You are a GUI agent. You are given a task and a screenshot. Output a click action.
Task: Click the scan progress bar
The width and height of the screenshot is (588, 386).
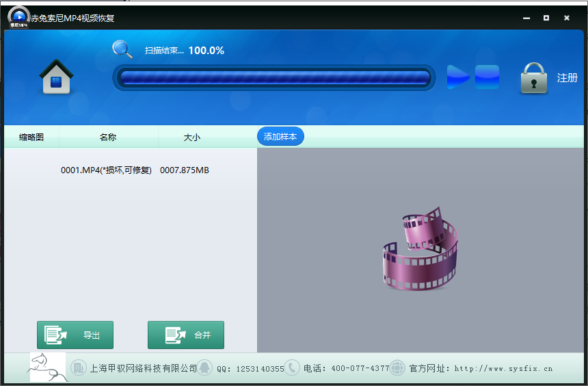pos(274,78)
